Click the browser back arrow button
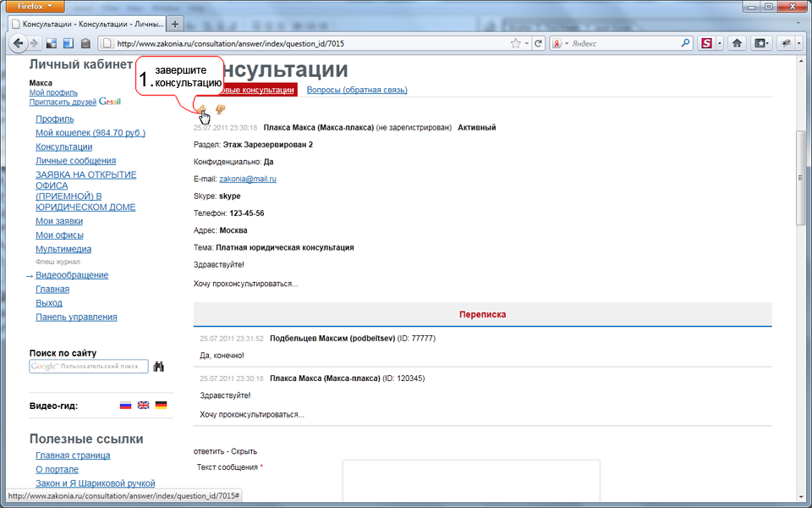 [19, 43]
